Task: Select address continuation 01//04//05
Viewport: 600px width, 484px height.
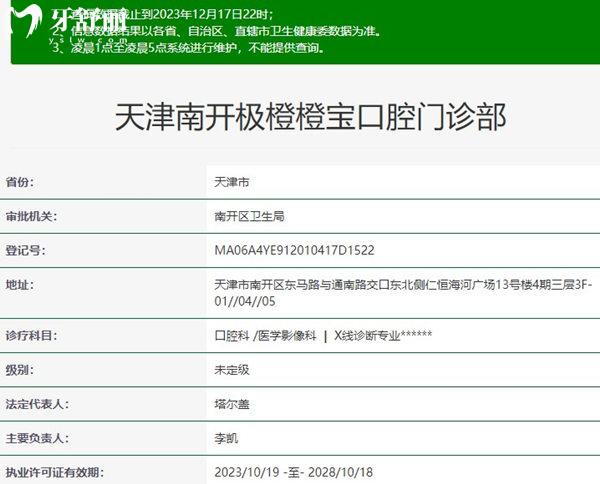Action: (245, 301)
